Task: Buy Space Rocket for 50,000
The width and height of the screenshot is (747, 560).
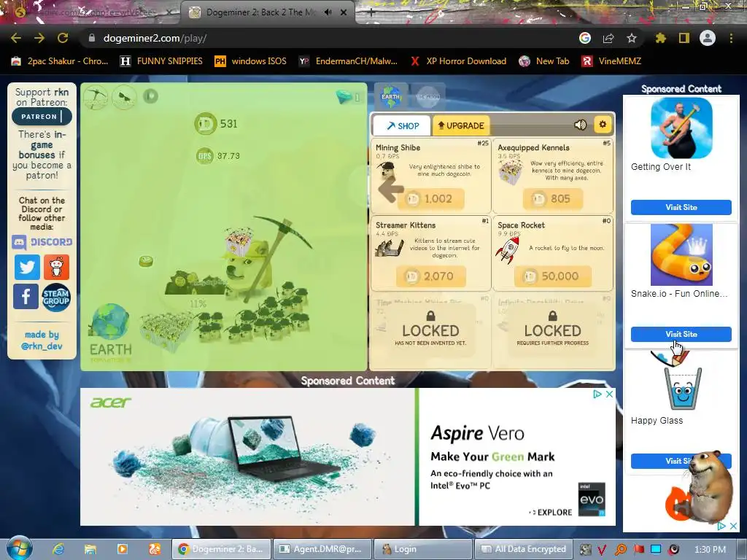Action: (x=553, y=276)
